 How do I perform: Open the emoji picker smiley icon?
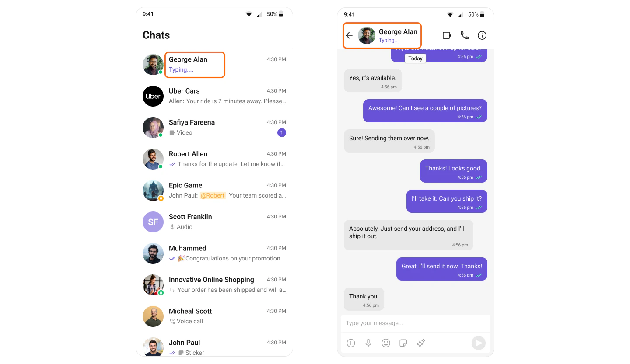[x=386, y=343]
